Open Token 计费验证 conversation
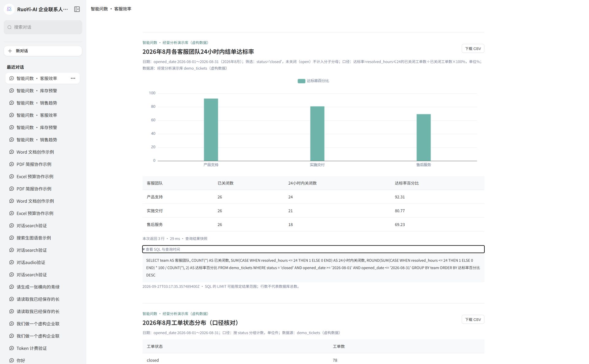 43,348
